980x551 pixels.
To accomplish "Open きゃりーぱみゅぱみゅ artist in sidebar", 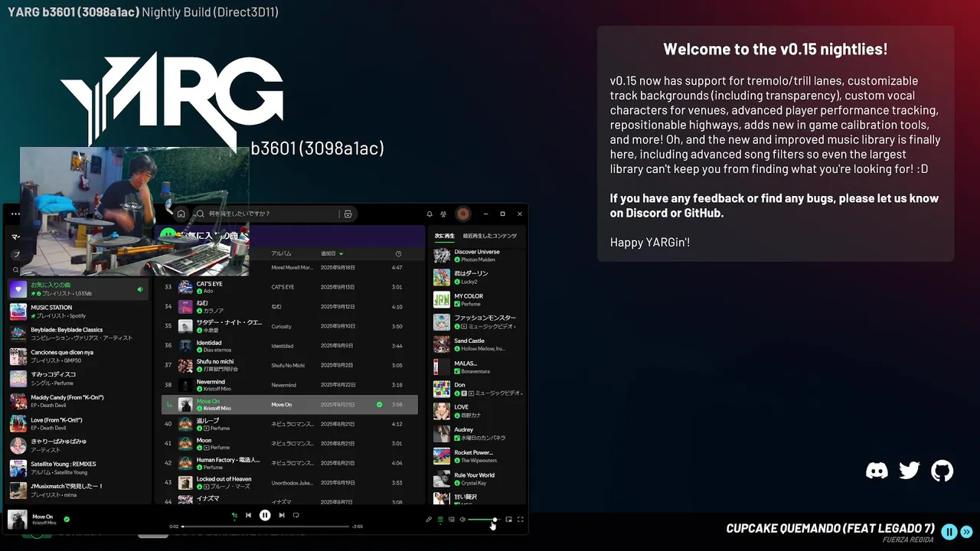I will (79, 445).
